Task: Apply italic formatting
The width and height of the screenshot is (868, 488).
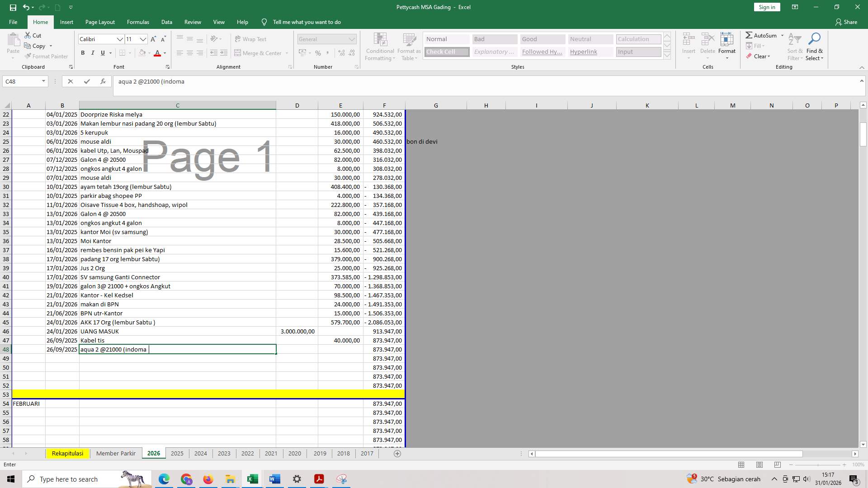Action: click(x=93, y=53)
